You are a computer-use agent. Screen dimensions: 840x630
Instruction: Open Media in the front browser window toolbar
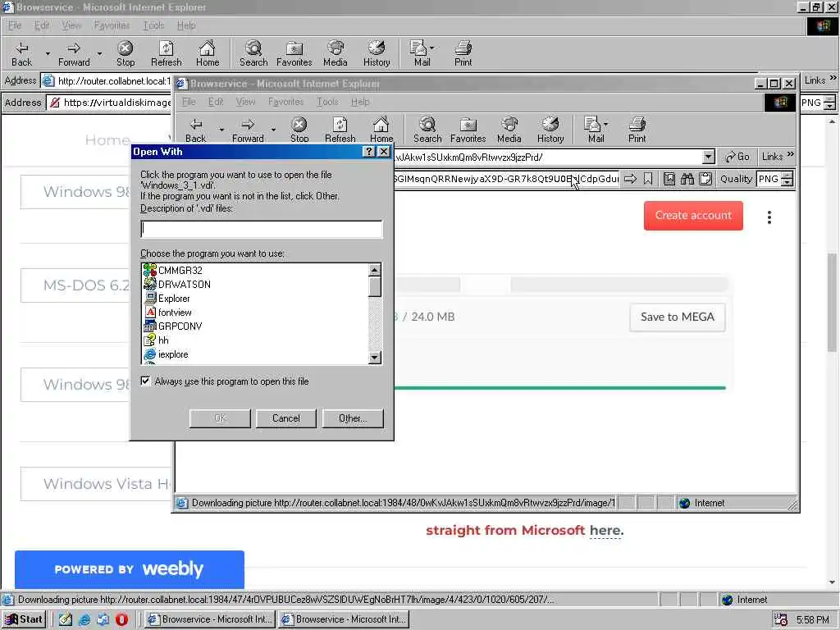pyautogui.click(x=509, y=130)
